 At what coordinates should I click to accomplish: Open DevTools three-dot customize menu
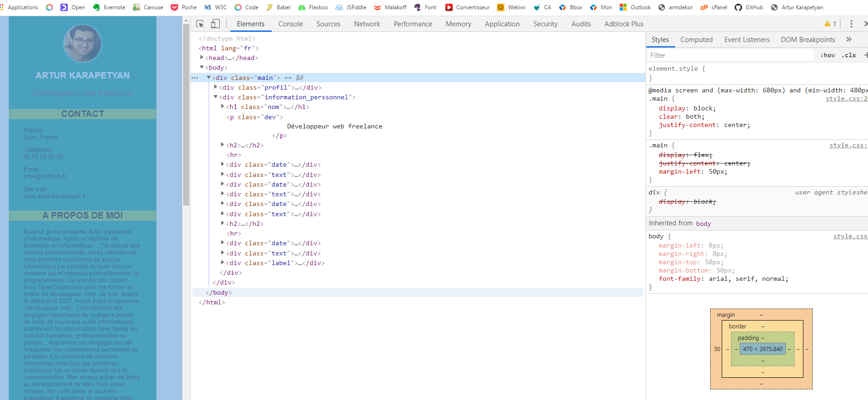point(851,24)
